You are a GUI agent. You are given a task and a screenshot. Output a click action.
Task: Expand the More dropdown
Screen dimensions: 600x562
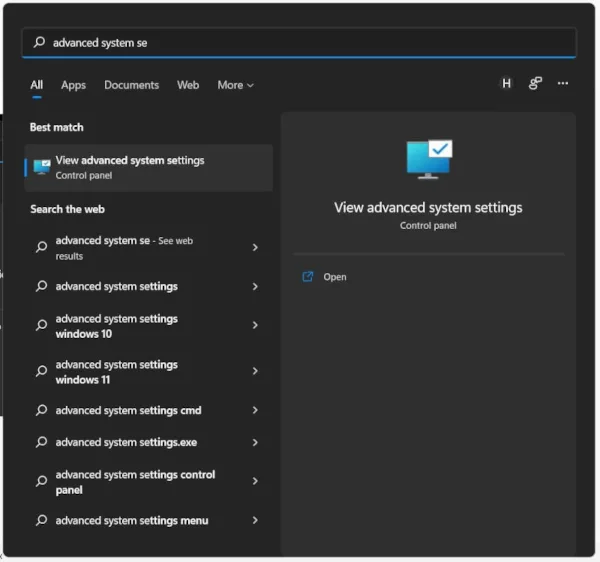(x=236, y=85)
